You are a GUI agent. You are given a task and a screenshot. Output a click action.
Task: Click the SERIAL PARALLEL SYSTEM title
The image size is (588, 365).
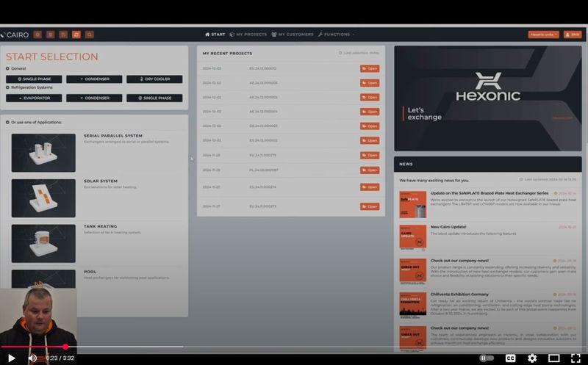(x=113, y=136)
